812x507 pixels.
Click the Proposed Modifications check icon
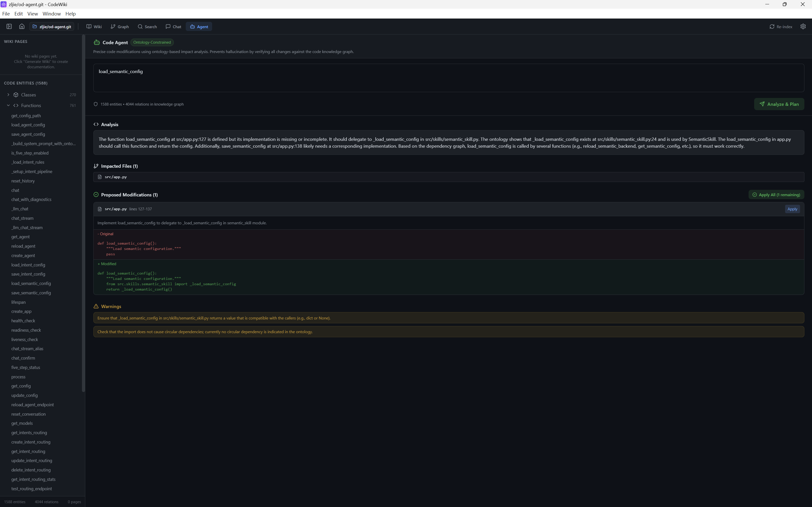pyautogui.click(x=96, y=195)
